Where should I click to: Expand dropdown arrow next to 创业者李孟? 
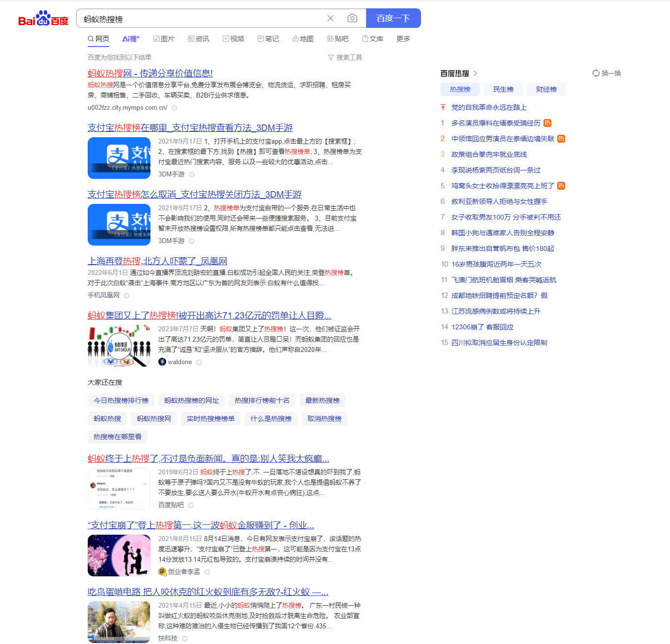click(x=207, y=572)
